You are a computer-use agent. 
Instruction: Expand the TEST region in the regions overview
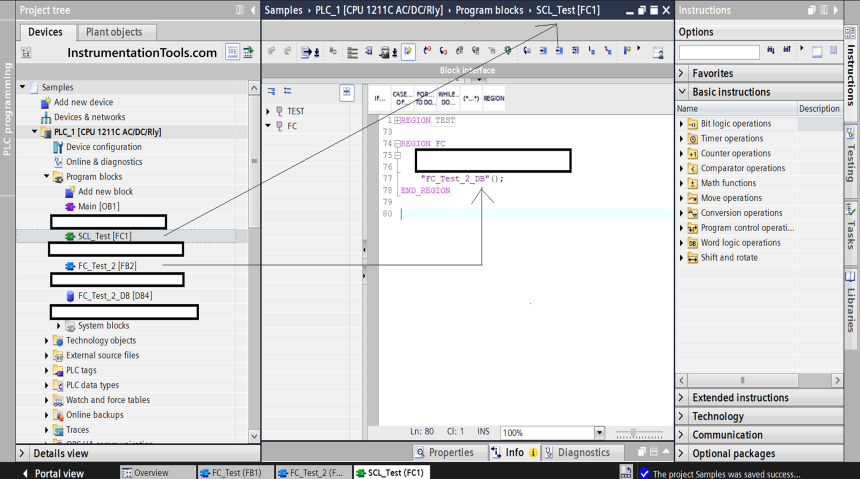click(x=268, y=111)
